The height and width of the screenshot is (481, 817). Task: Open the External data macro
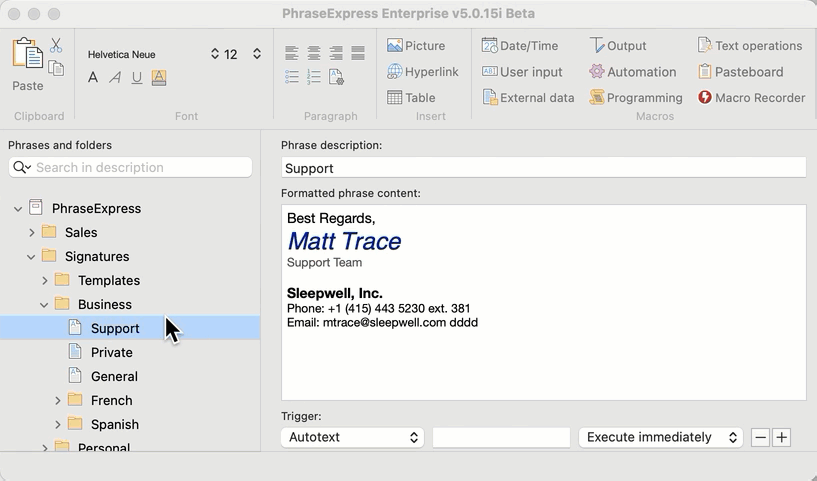pyautogui.click(x=528, y=97)
